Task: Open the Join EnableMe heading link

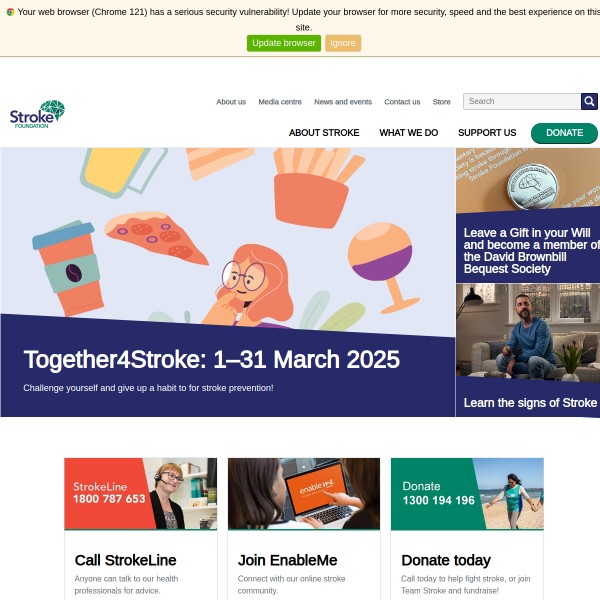Action: (x=287, y=560)
